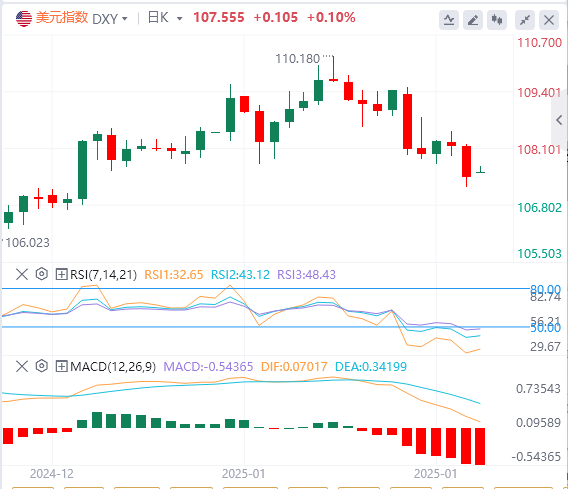
Task: Click the DEA:0.34199 value
Action: tap(371, 367)
